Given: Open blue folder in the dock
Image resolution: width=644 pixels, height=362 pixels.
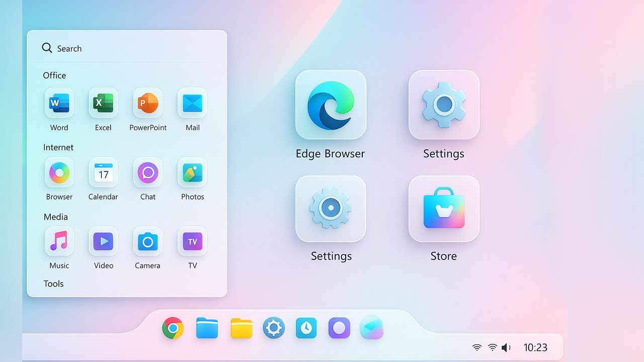Looking at the screenshot, I should [207, 328].
